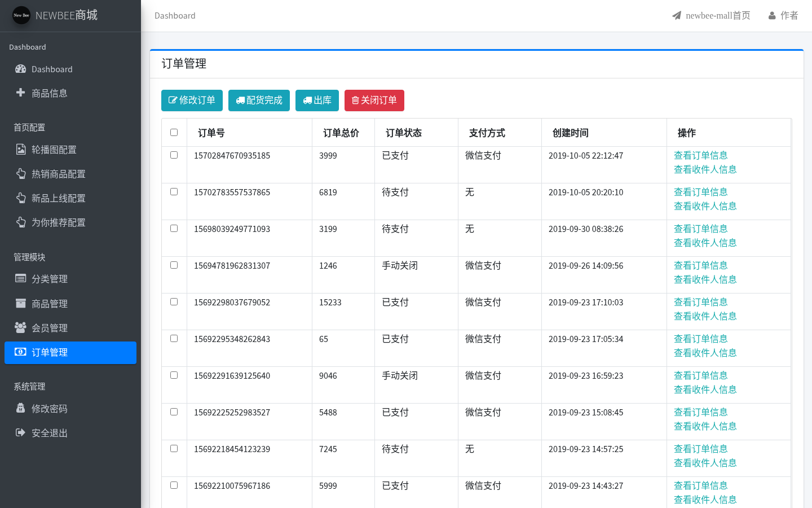This screenshot has height=508, width=812.
Task: Open 查看收件人信息 for order 15702783557537865
Action: click(705, 206)
